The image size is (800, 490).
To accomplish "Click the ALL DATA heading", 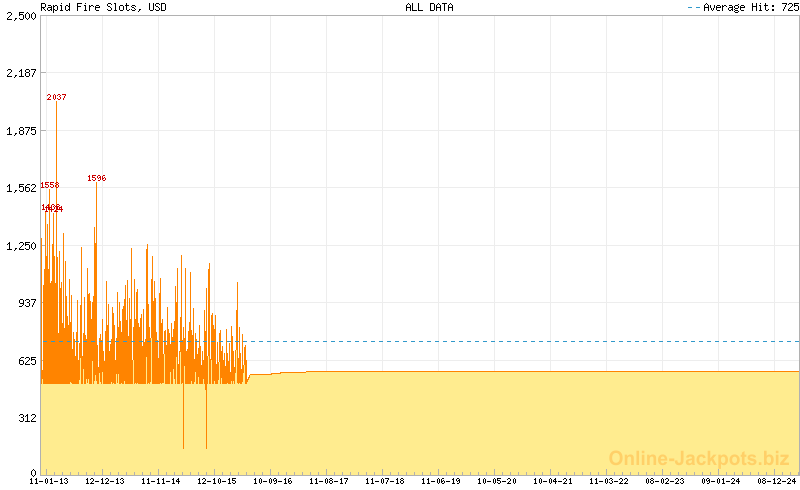I will pos(429,7).
